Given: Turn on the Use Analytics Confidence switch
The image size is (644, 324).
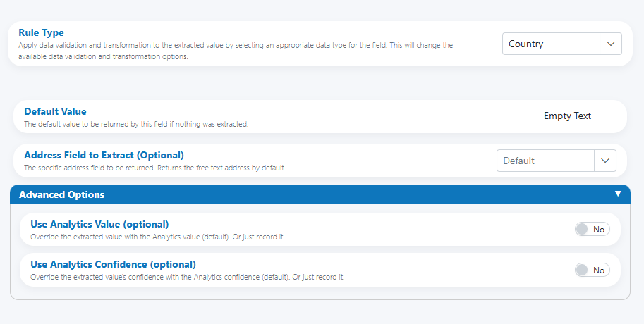Looking at the screenshot, I should pos(593,270).
